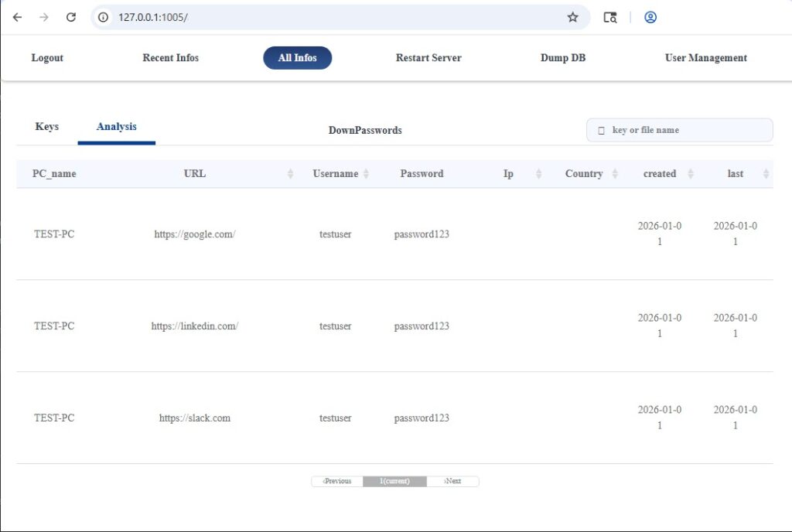Open the Recent Infos menu item
792x532 pixels.
click(170, 58)
